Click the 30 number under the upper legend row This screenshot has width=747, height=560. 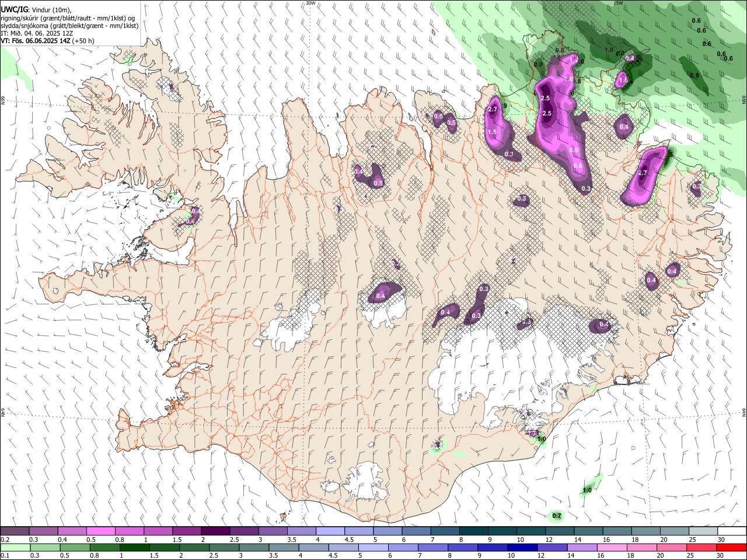click(x=721, y=540)
